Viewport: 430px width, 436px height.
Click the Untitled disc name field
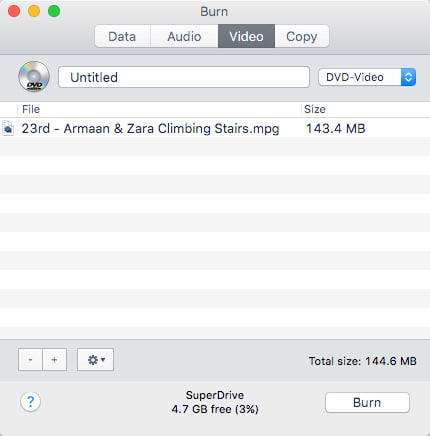pyautogui.click(x=184, y=77)
